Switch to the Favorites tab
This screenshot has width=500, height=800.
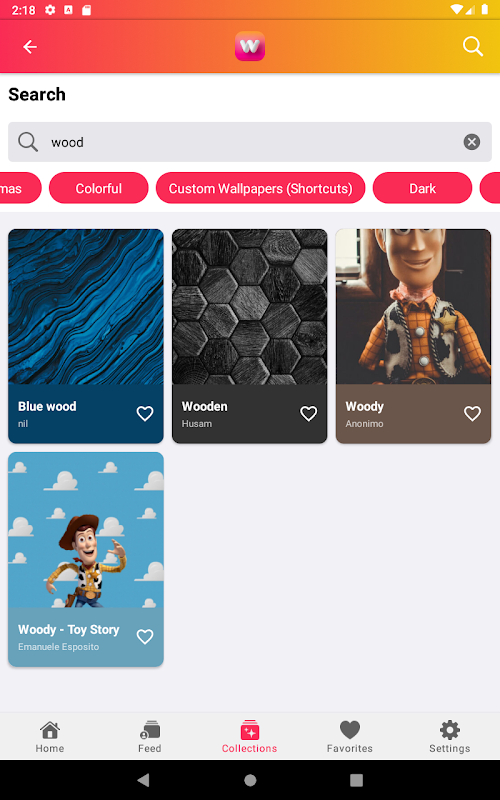tap(349, 737)
